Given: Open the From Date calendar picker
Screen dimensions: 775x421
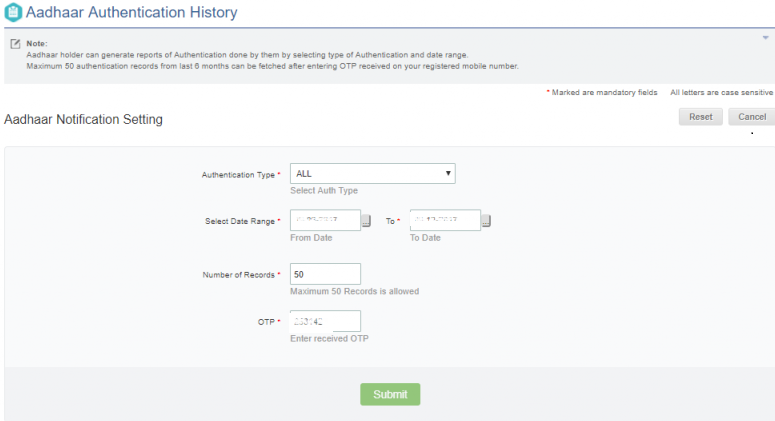Looking at the screenshot, I should point(366,221).
